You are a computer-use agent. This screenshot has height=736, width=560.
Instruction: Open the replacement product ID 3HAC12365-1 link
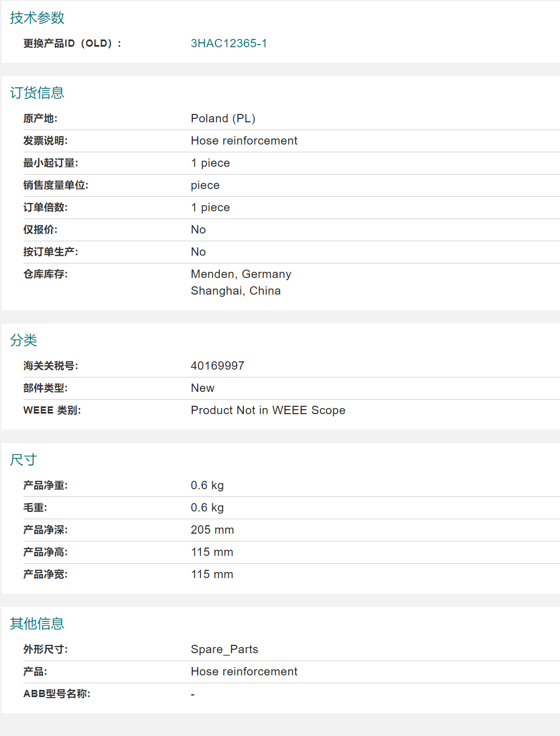coord(228,43)
